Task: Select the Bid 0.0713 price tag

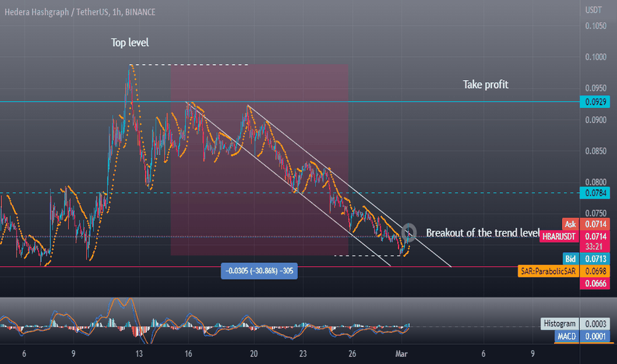Action: pos(586,259)
